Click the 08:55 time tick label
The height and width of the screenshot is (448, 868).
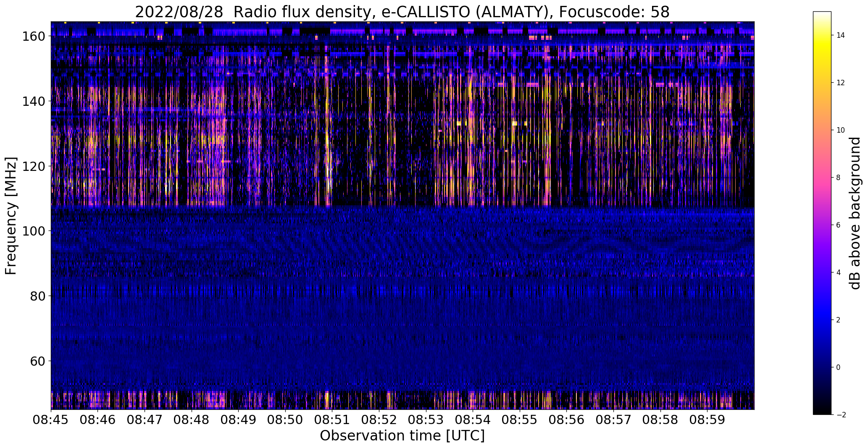[x=520, y=419]
